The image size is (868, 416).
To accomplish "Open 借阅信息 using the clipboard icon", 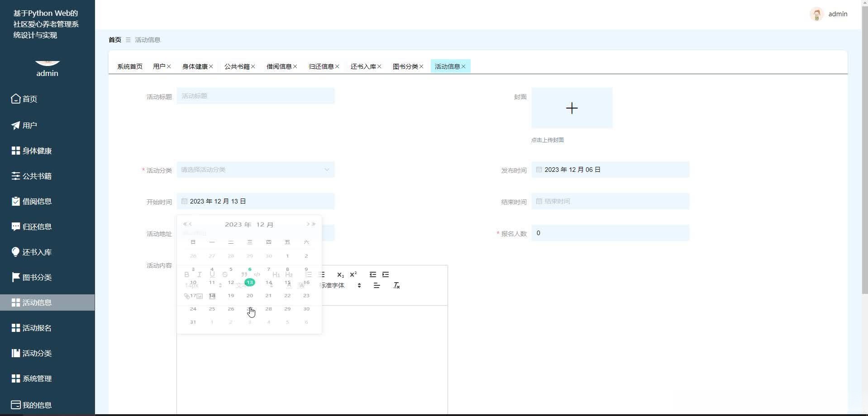I will [14, 201].
